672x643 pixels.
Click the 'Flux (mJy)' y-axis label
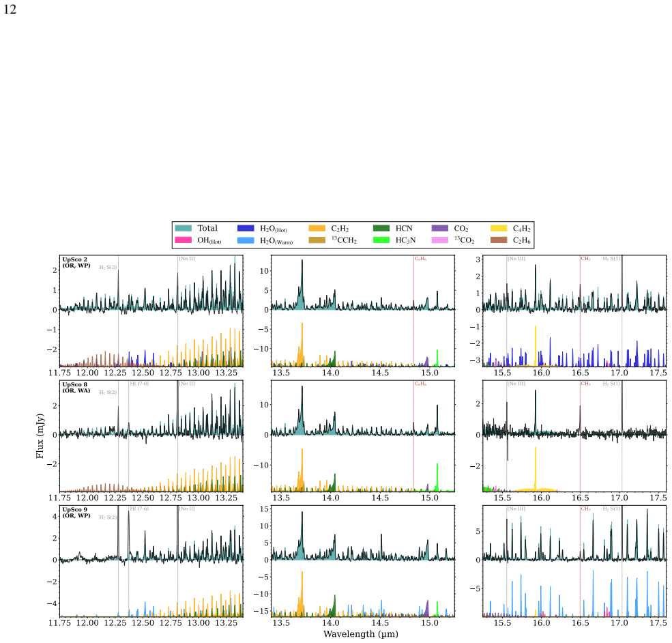click(x=40, y=436)
